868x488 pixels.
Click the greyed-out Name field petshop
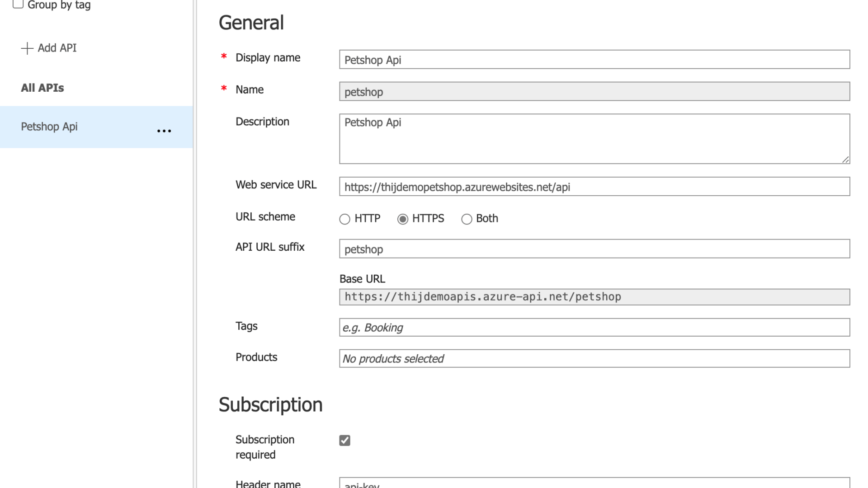pos(594,91)
